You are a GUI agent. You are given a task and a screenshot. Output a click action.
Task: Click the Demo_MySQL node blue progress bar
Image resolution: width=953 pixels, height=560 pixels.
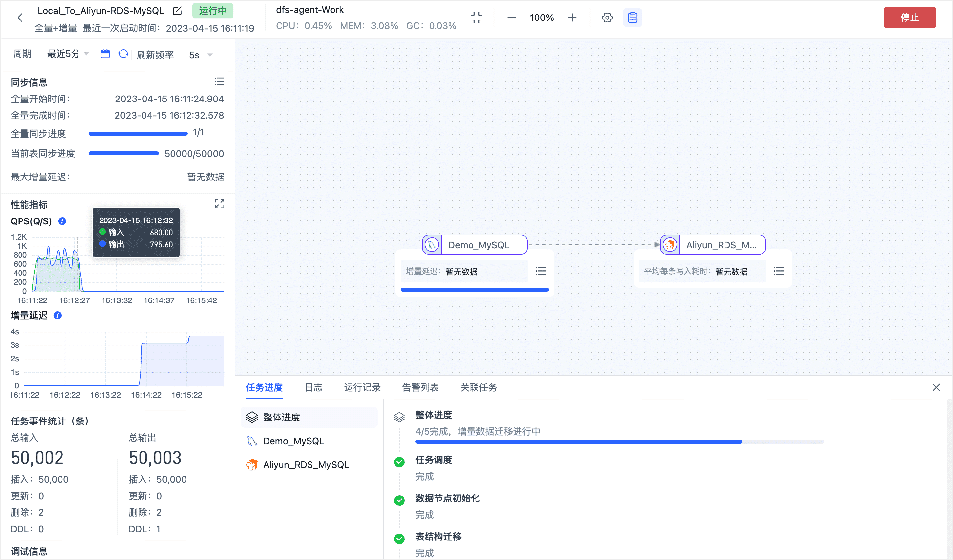tap(475, 290)
